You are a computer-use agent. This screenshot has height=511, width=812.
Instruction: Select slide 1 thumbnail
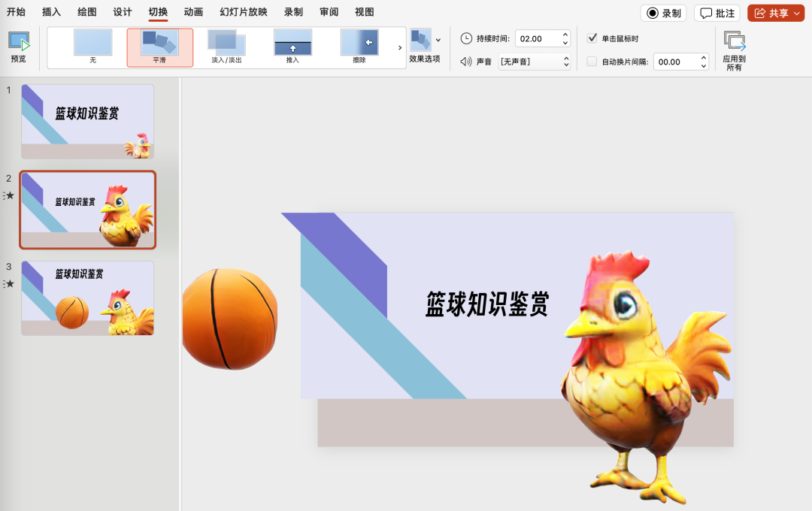pyautogui.click(x=87, y=122)
